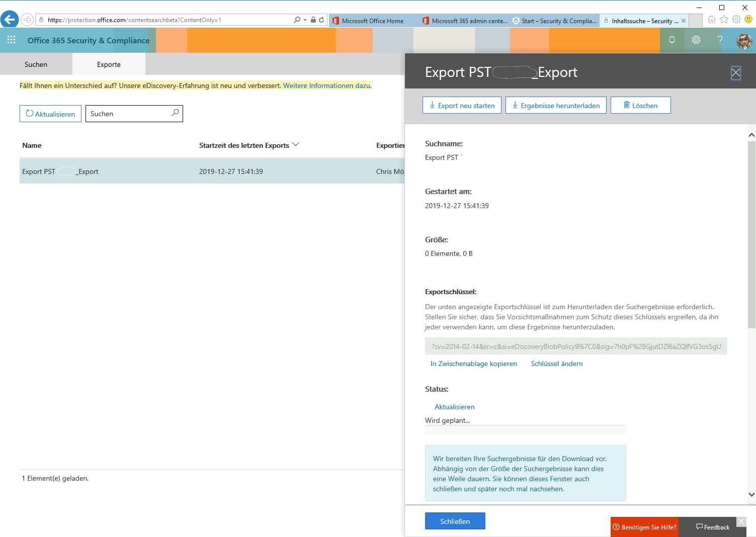The height and width of the screenshot is (537, 756).
Task: Click Aktualisieren link under Status
Action: tap(454, 407)
